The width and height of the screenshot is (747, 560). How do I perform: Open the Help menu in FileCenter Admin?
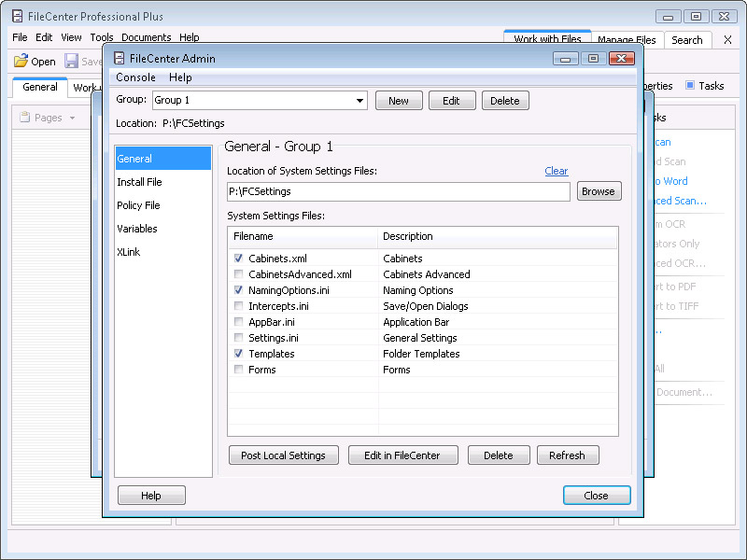pos(180,77)
